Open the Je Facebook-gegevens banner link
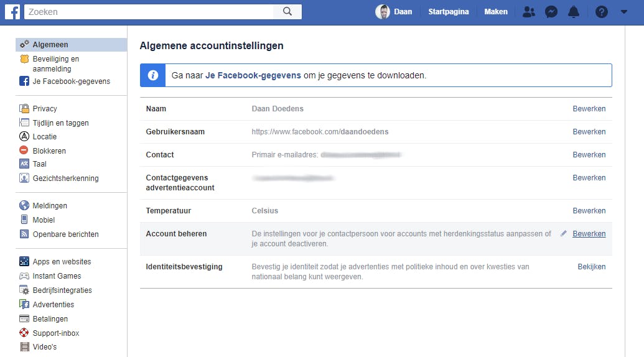This screenshot has height=357, width=644. (253, 75)
